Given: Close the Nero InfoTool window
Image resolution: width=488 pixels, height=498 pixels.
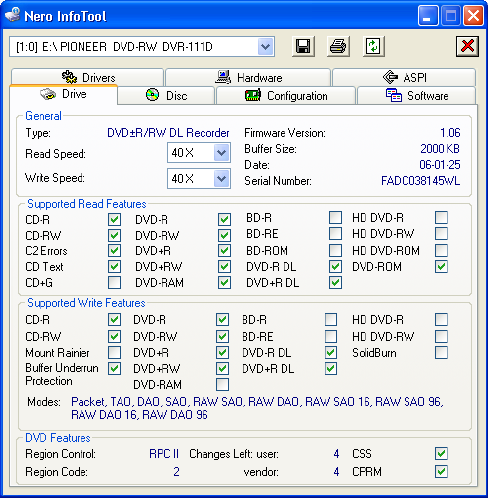Looking at the screenshot, I should 473,16.
